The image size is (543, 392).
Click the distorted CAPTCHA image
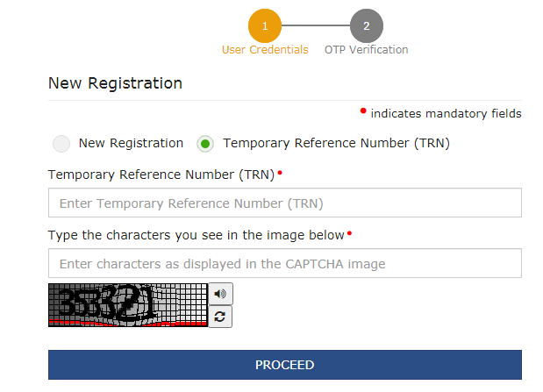point(128,305)
